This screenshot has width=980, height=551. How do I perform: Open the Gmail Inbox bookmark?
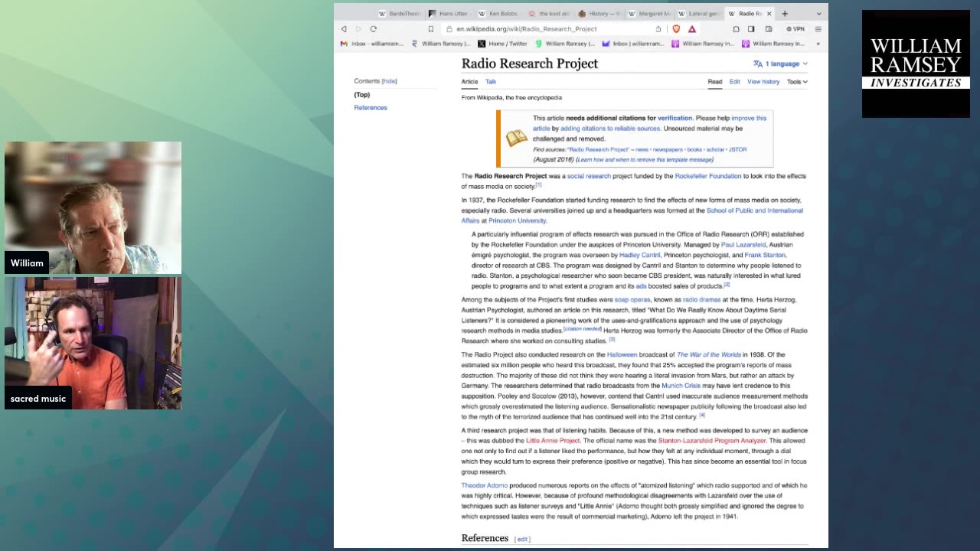[x=373, y=44]
